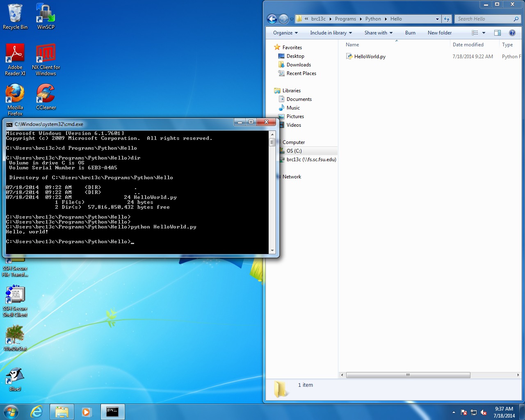Select the BlueJ desktop icon

click(x=15, y=379)
